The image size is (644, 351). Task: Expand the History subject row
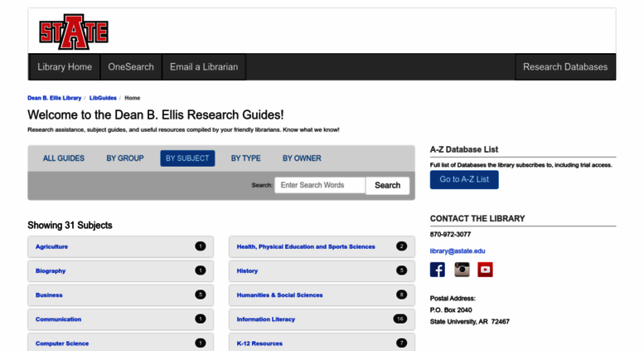322,271
